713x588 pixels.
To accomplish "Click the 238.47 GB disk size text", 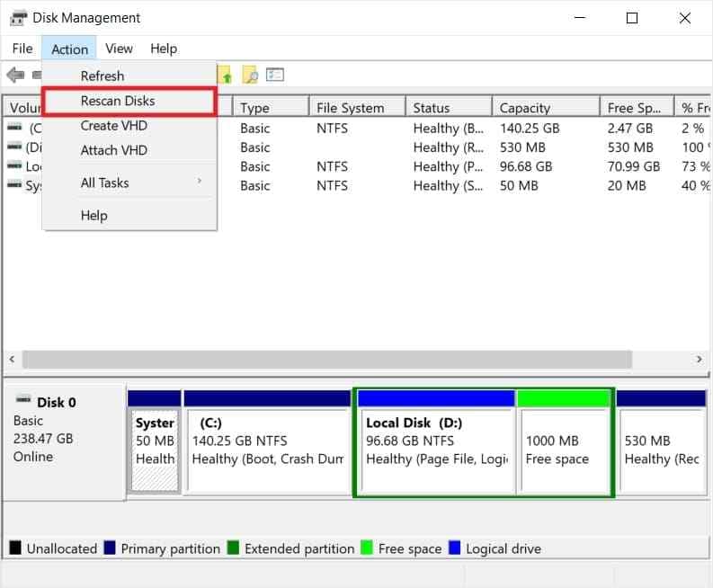I will tap(43, 439).
